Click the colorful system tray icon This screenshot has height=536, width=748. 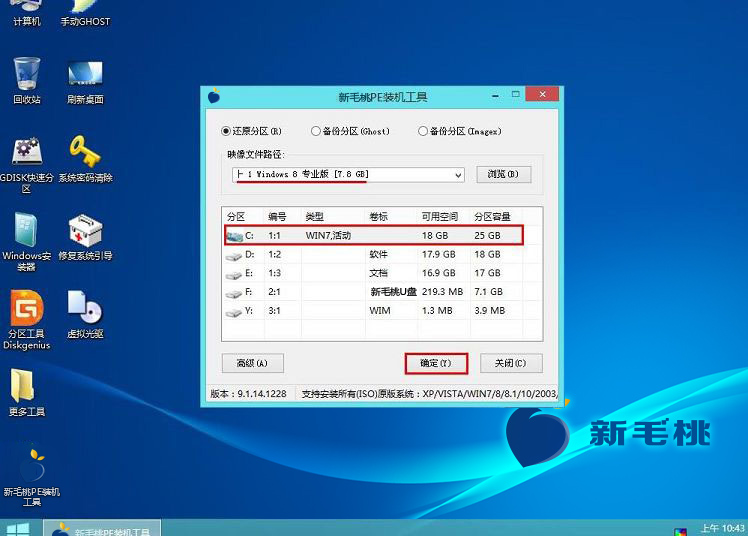(680, 531)
